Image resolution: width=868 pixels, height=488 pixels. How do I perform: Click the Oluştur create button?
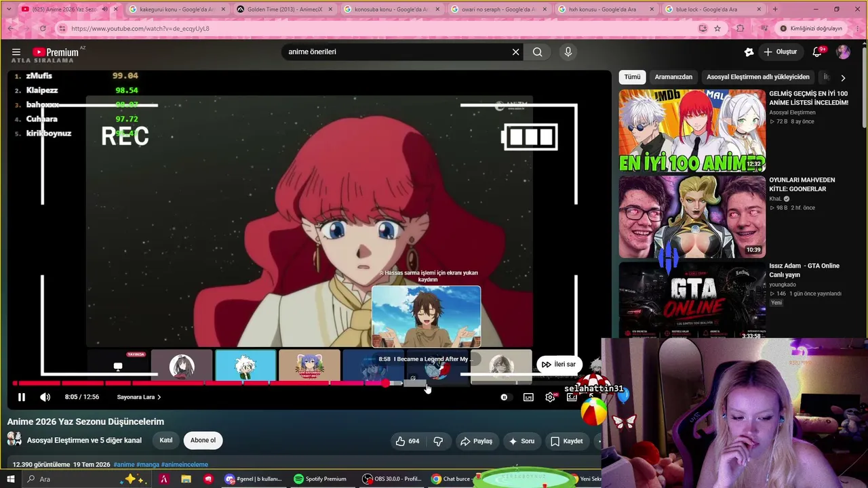pos(781,52)
